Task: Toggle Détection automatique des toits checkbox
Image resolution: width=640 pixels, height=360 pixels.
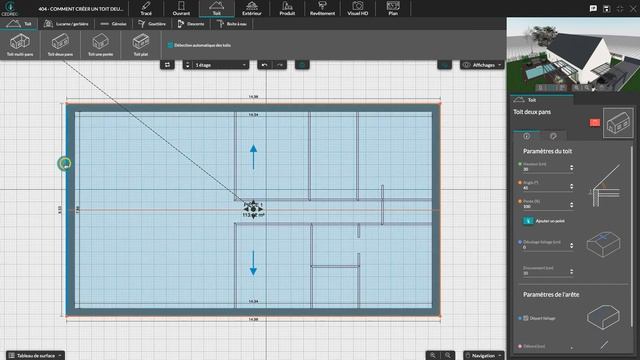Action: tap(170, 45)
